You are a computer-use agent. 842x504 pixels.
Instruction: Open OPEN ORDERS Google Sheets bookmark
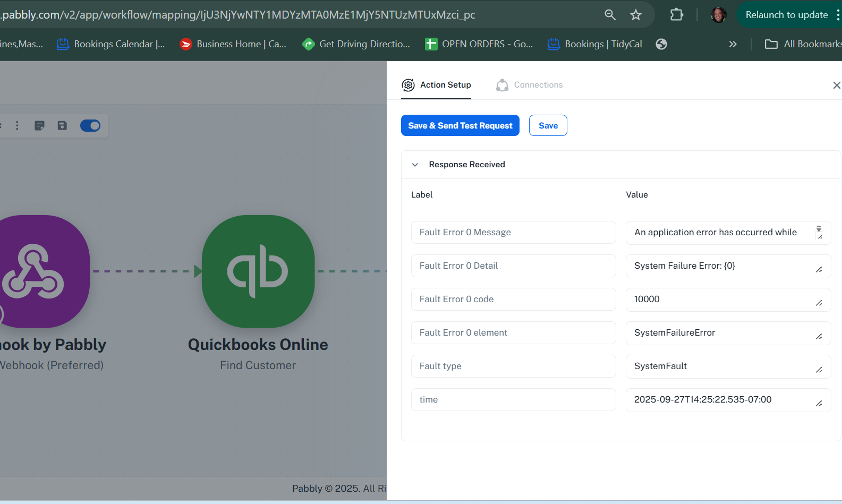point(479,44)
